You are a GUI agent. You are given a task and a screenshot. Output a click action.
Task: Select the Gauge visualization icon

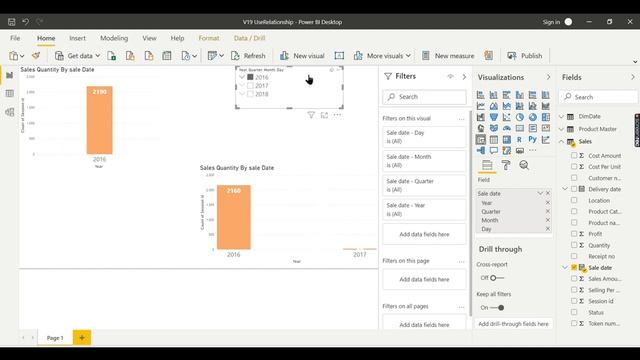(507, 128)
